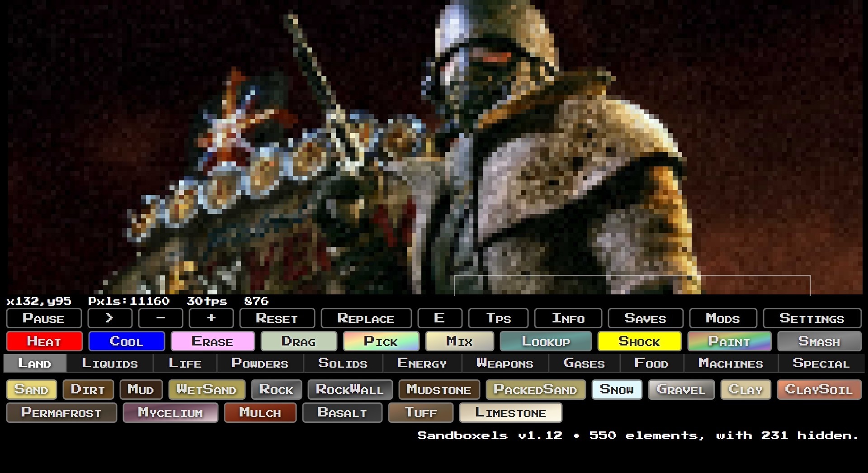Switch to the Liquids category tab
The width and height of the screenshot is (868, 473).
[x=110, y=364]
